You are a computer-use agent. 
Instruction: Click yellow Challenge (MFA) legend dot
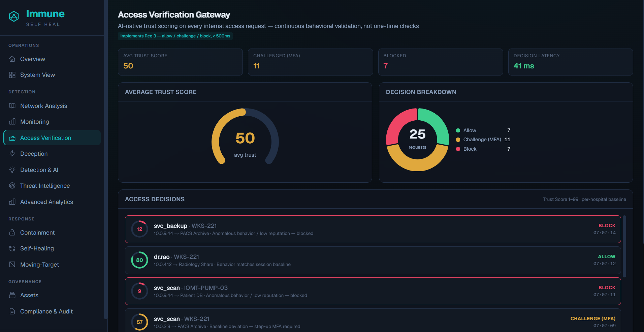coord(458,140)
